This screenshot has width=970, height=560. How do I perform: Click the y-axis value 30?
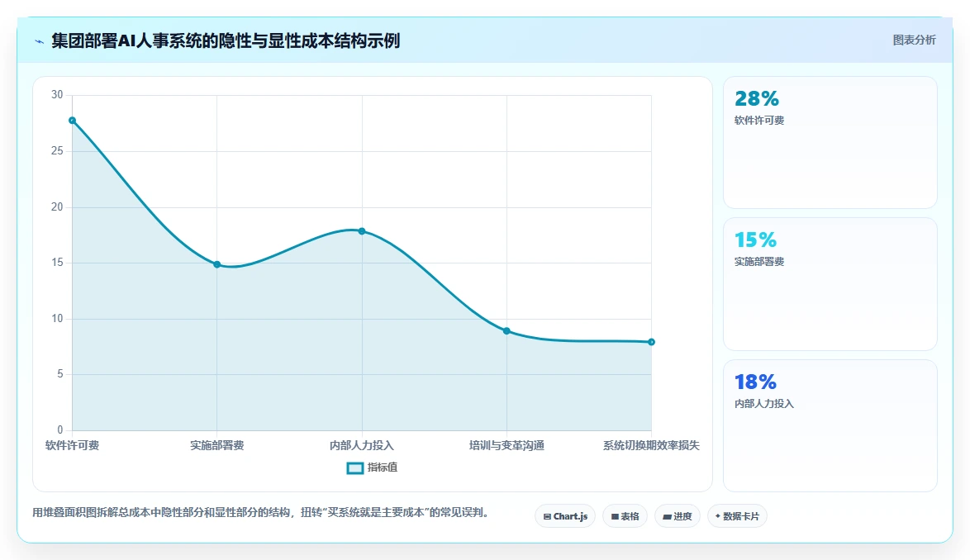57,94
